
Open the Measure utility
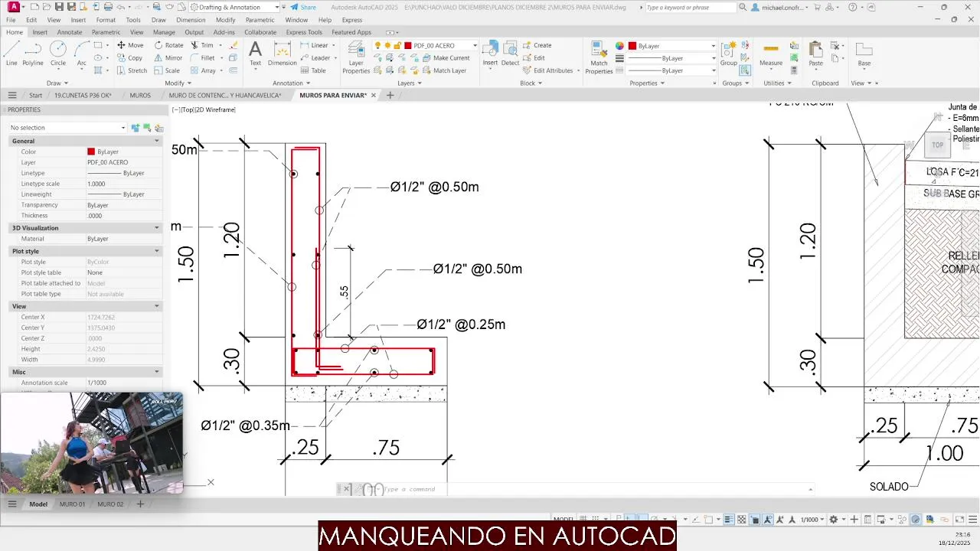tap(771, 54)
